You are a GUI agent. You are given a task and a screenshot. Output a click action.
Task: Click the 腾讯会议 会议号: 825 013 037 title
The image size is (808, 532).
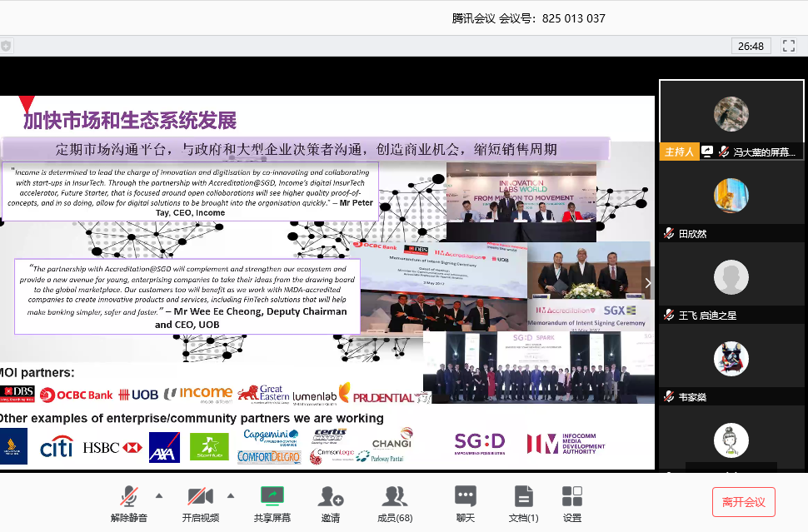528,18
